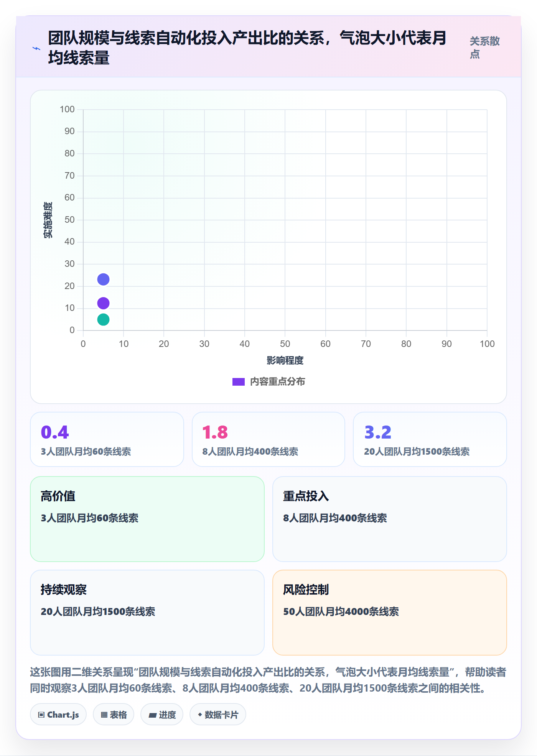Select the purple bubble in the scatter chart
The image size is (537, 756).
point(103,303)
